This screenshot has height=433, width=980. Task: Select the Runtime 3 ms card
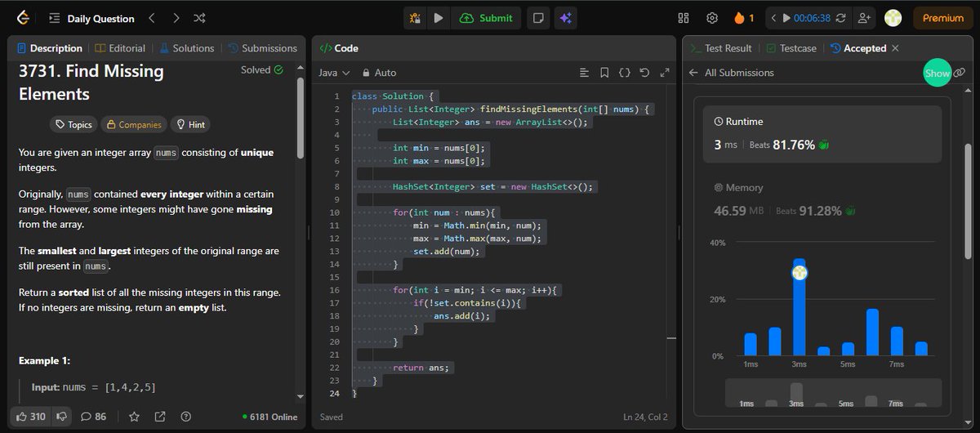(x=822, y=134)
